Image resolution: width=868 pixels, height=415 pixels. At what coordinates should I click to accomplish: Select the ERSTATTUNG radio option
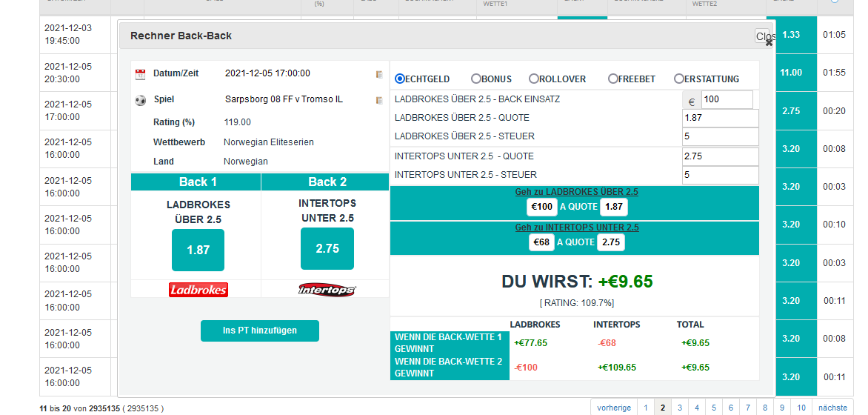678,79
